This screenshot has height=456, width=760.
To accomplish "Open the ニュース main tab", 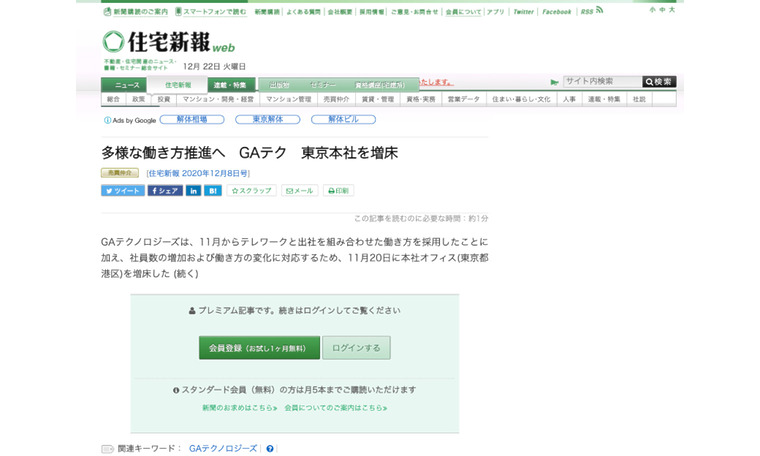I will 127,85.
